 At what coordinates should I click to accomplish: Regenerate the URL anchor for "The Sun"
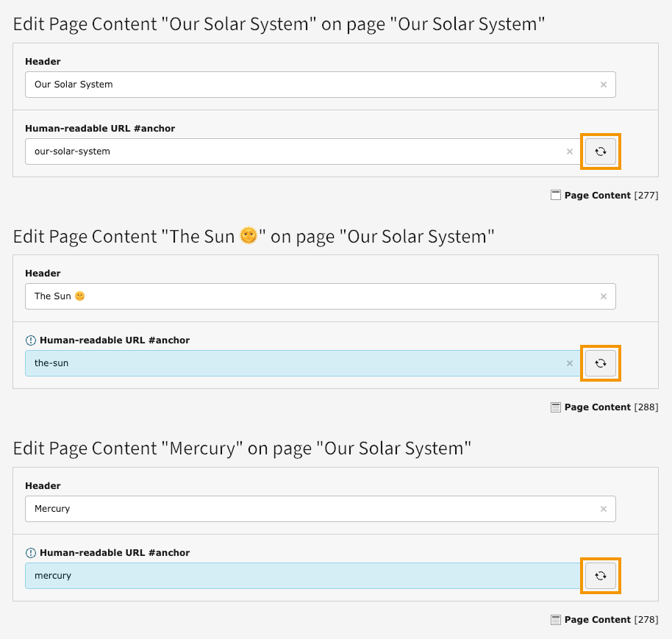tap(600, 363)
